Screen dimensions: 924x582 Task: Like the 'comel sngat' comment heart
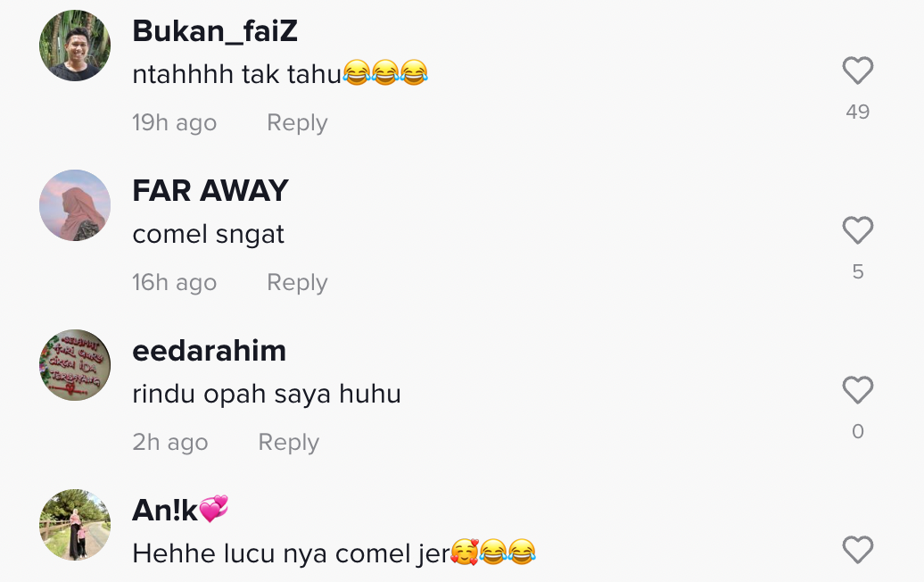[857, 230]
